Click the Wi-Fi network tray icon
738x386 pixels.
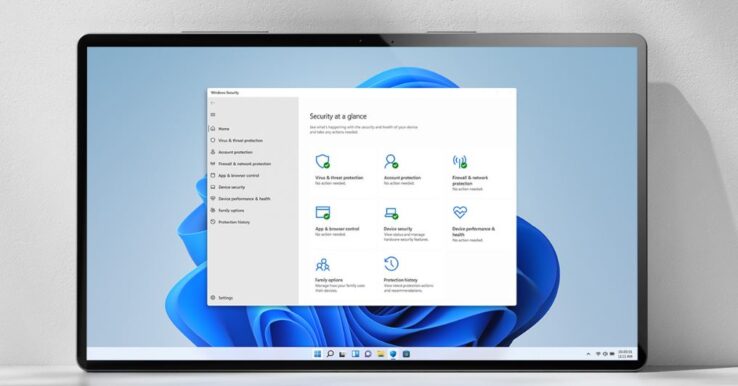tap(598, 354)
